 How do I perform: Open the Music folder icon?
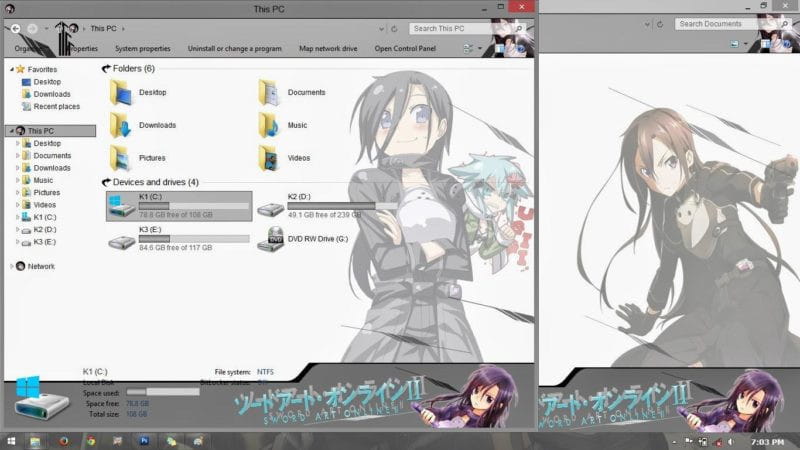[269, 125]
